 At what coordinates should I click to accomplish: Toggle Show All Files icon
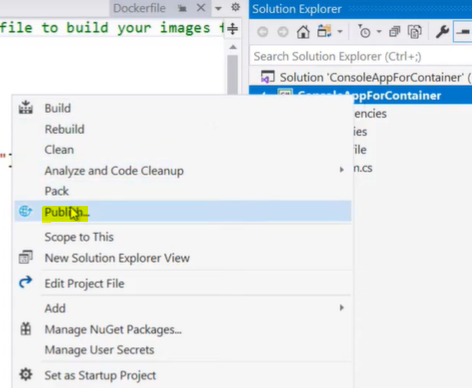point(415,32)
